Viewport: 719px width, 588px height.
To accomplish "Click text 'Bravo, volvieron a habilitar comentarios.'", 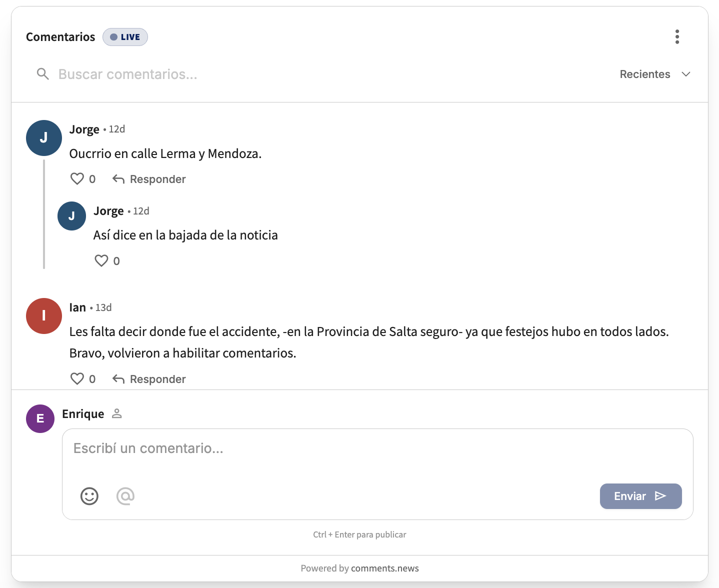I will (x=183, y=353).
